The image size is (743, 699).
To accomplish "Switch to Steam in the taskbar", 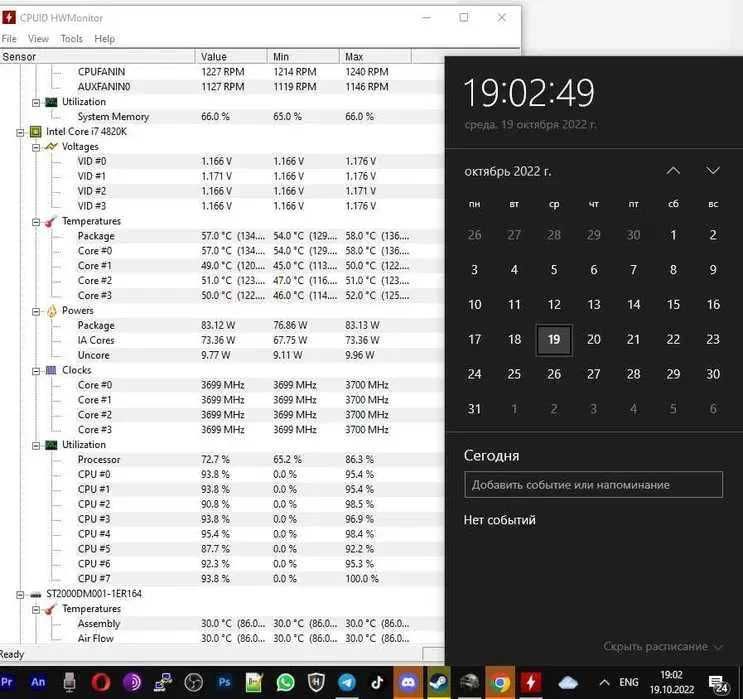I will pos(439,682).
